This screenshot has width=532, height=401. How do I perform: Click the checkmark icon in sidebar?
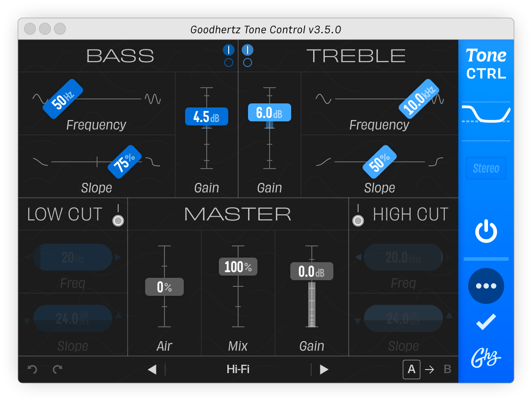[486, 322]
